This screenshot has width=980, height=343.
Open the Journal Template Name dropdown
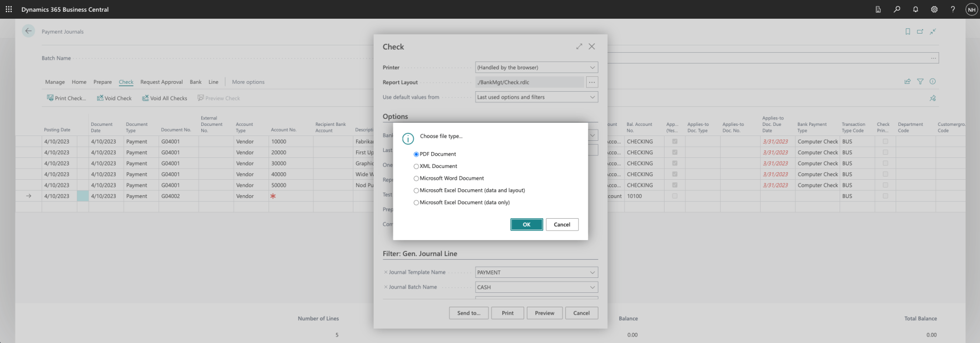536,272
